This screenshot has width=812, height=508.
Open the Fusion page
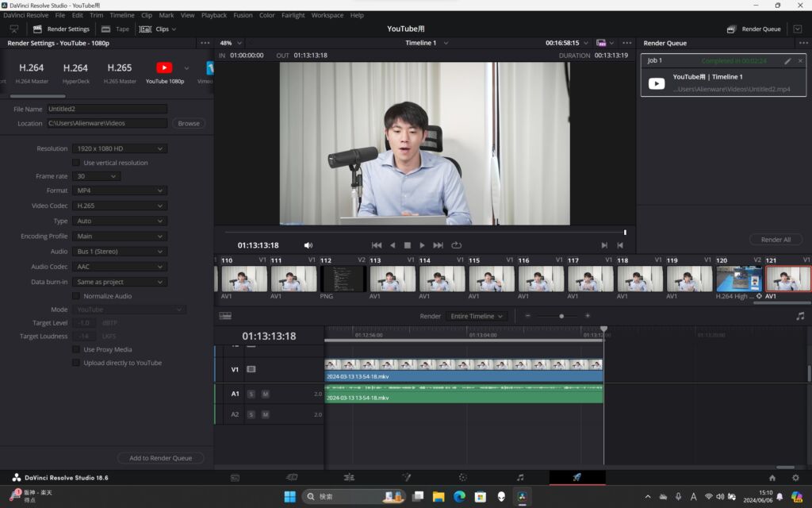click(407, 477)
